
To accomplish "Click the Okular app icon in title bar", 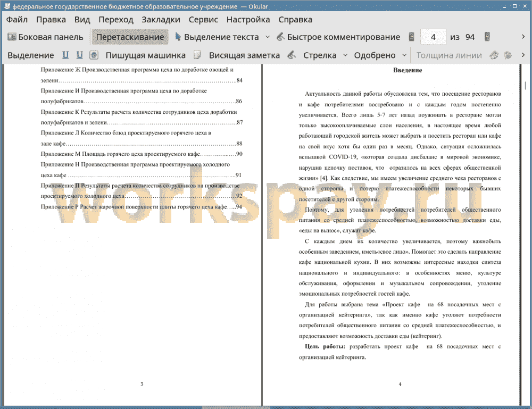I will pos(7,6).
